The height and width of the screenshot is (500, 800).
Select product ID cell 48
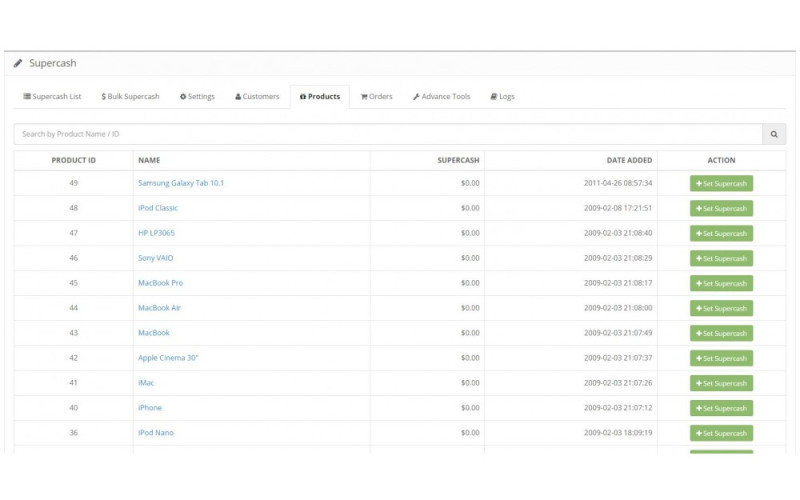pyautogui.click(x=73, y=208)
